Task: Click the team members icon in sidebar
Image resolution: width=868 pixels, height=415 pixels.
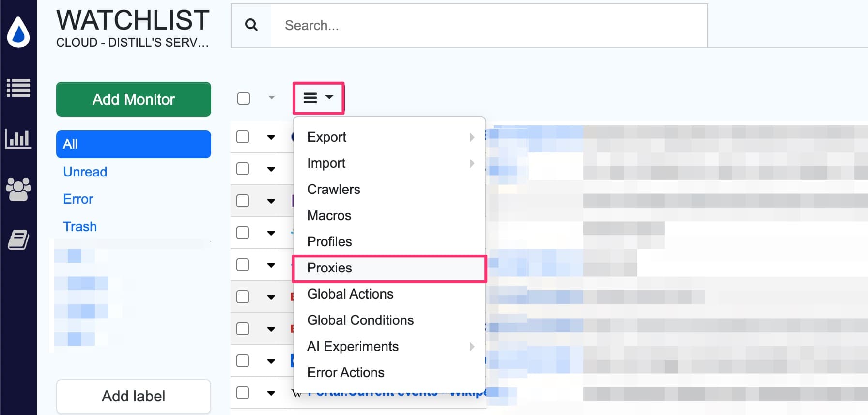Action: click(18, 190)
